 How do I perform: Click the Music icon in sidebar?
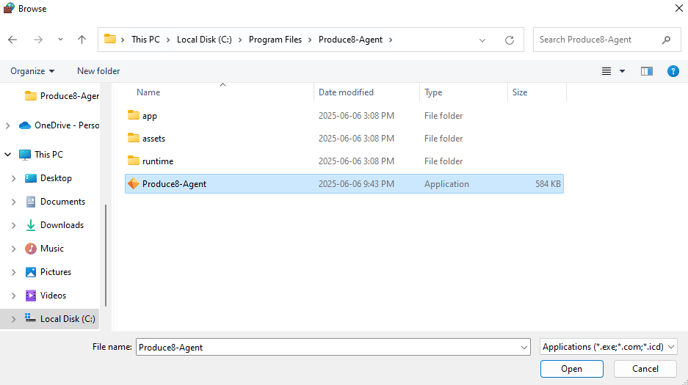pyautogui.click(x=30, y=248)
